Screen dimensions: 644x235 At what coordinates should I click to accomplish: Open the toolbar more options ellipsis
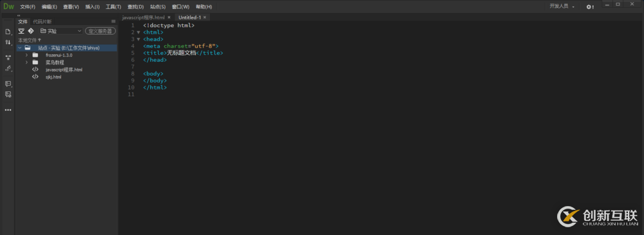[8, 110]
